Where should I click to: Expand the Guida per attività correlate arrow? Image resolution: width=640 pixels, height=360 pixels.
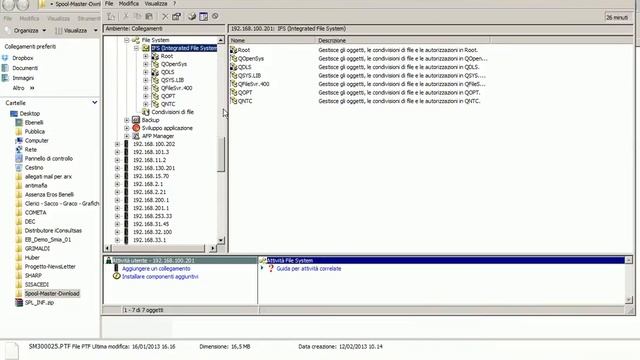coord(262,268)
